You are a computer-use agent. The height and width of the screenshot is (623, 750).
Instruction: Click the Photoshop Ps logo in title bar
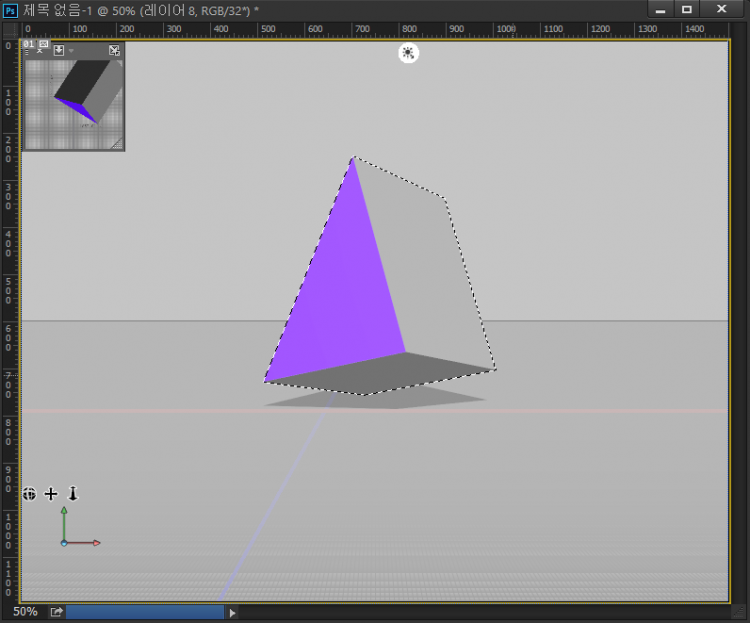click(x=10, y=9)
